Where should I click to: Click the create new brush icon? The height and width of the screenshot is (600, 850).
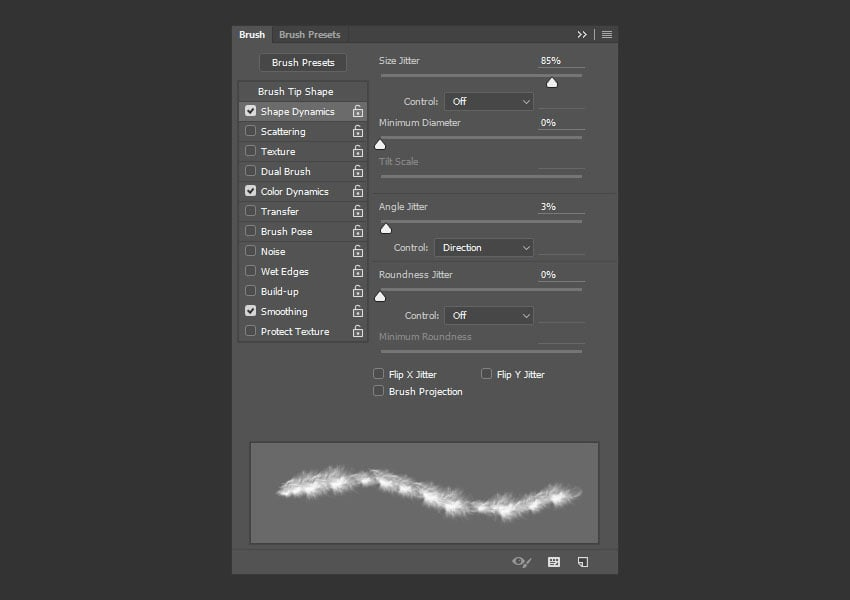(x=583, y=562)
